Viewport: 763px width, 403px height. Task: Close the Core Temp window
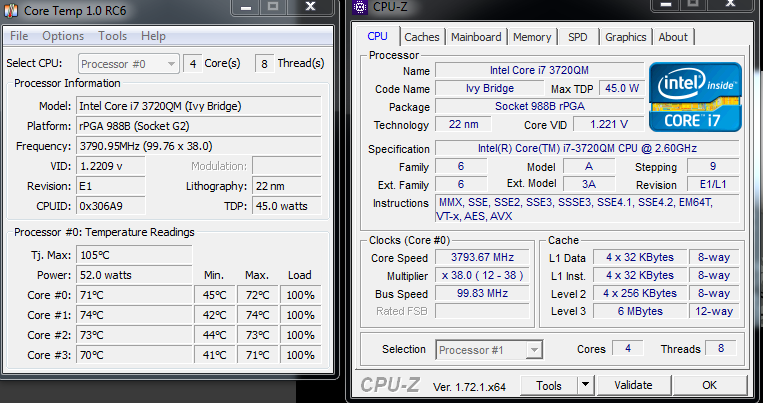310,7
